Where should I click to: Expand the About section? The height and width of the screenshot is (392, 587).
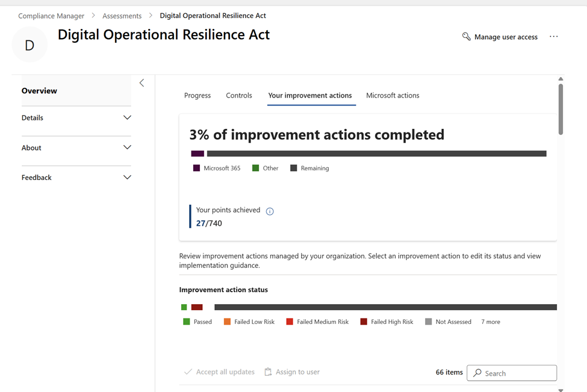click(76, 148)
